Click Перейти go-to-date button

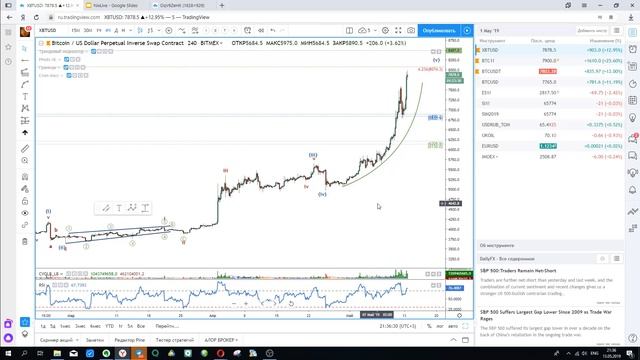167,326
